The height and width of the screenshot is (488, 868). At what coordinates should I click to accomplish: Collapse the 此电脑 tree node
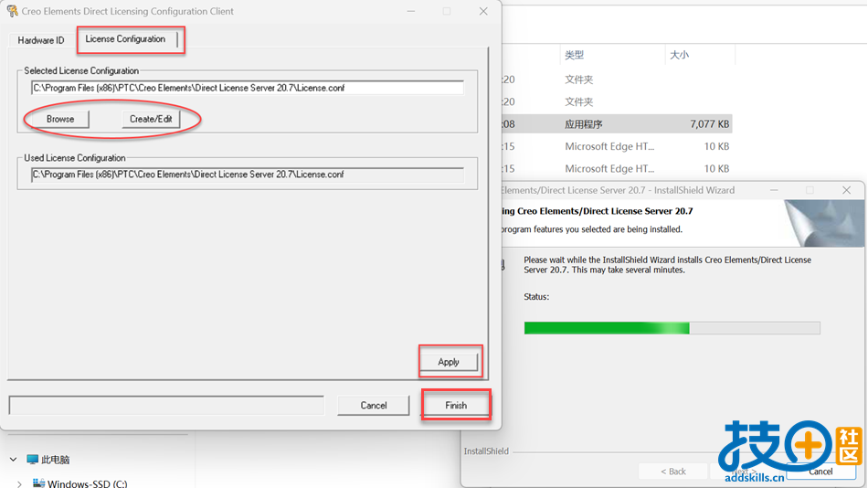[x=14, y=459]
